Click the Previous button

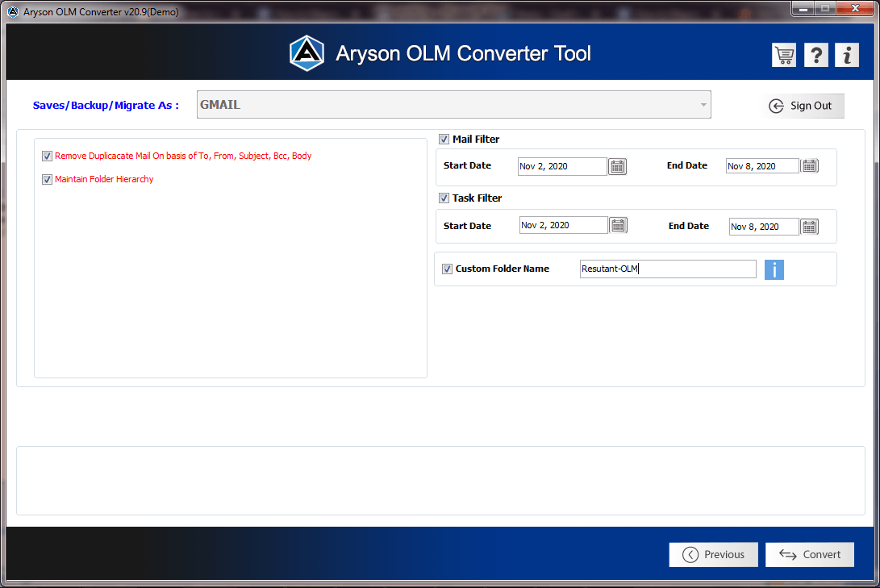pyautogui.click(x=713, y=554)
